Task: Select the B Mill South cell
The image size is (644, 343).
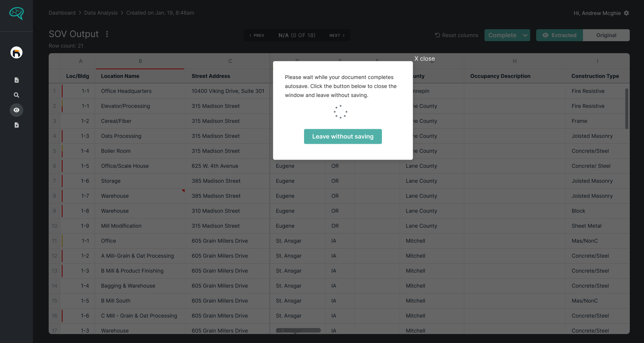Action: click(x=140, y=301)
